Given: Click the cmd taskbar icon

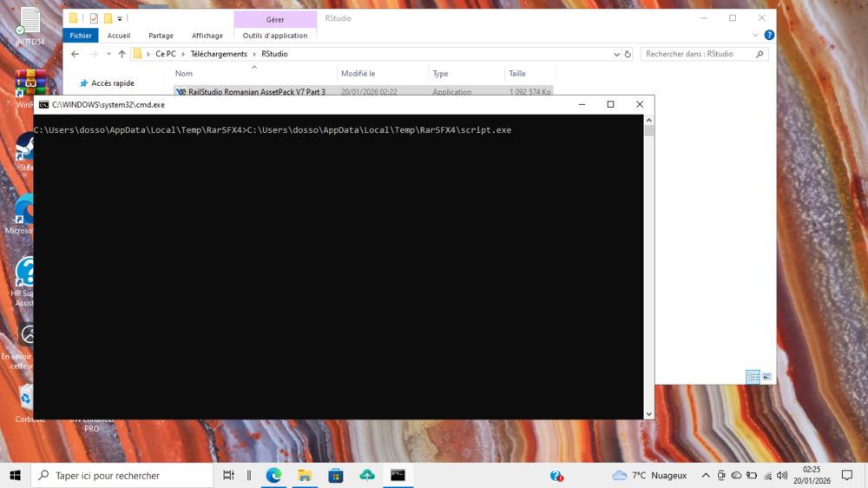Looking at the screenshot, I should 398,475.
